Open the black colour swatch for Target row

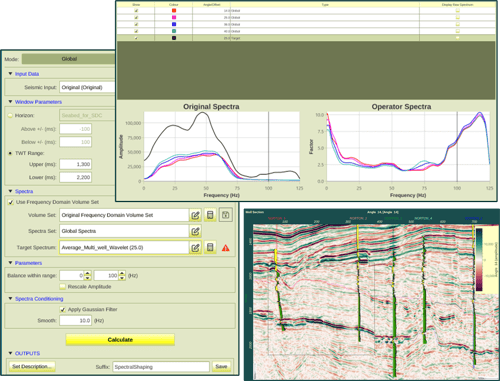coord(174,38)
